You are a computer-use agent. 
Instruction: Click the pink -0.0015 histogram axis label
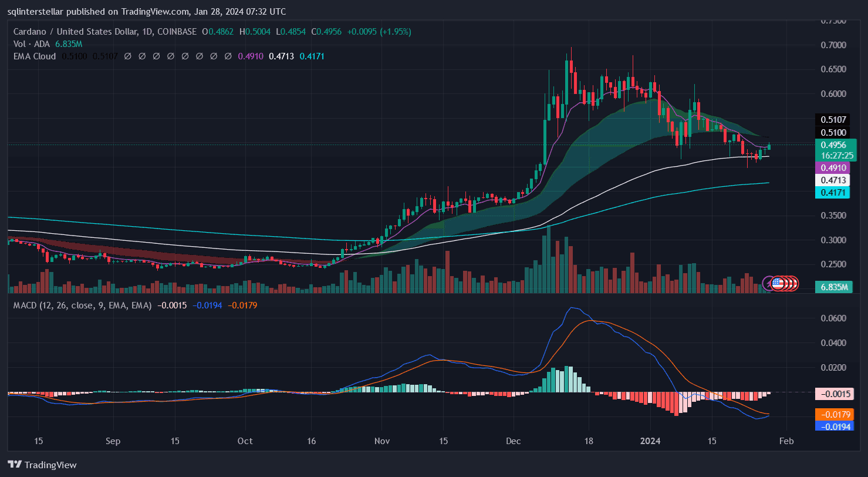[x=832, y=392]
